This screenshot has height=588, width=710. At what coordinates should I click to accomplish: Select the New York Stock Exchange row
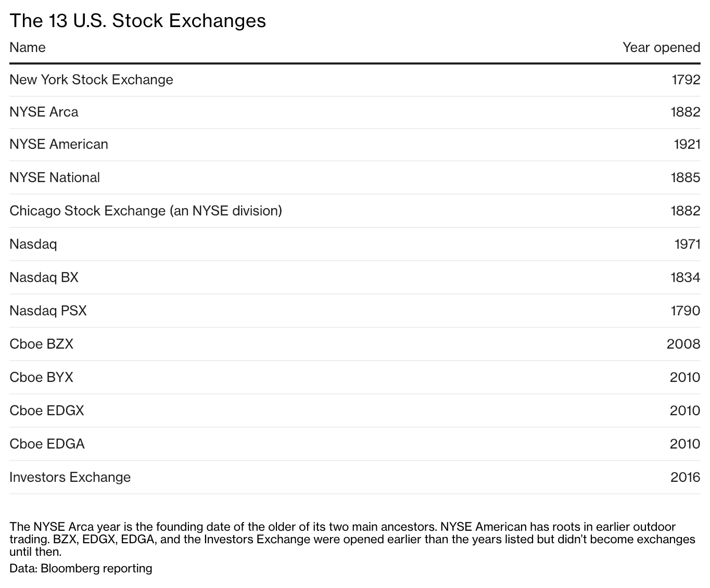91,80
